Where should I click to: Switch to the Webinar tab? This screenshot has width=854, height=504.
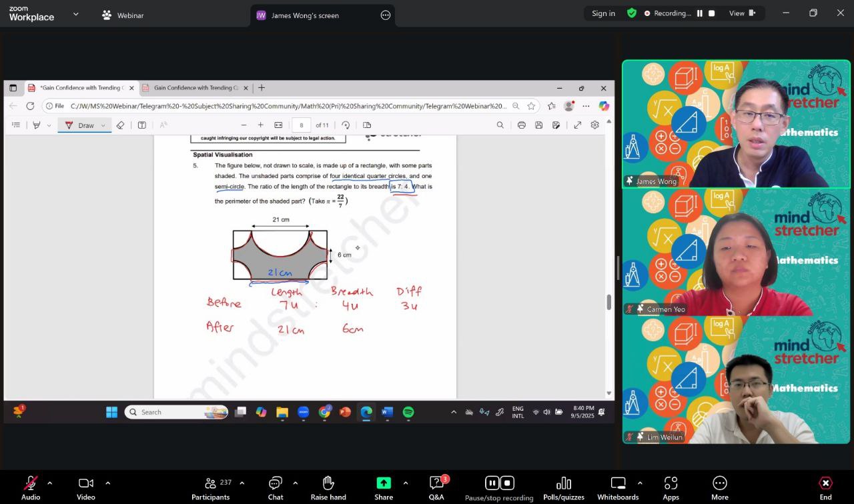point(123,15)
